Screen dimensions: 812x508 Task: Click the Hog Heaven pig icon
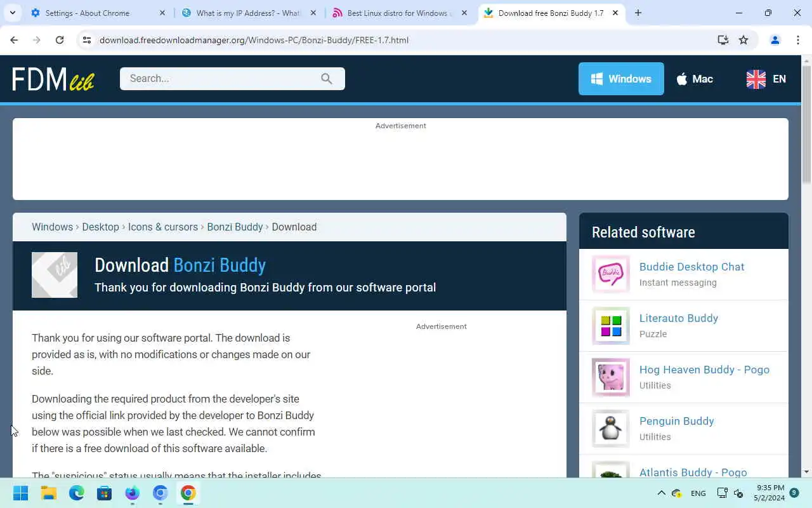tap(611, 377)
